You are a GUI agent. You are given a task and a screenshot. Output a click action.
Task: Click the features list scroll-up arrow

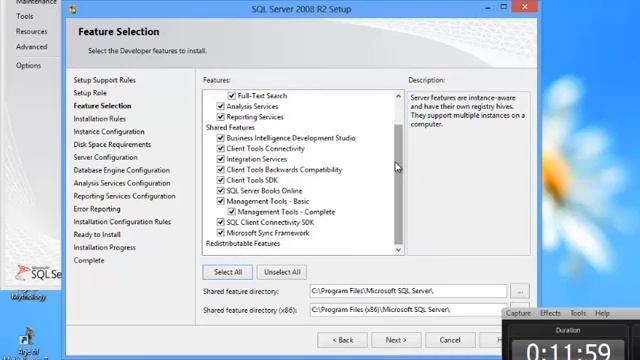pos(398,96)
